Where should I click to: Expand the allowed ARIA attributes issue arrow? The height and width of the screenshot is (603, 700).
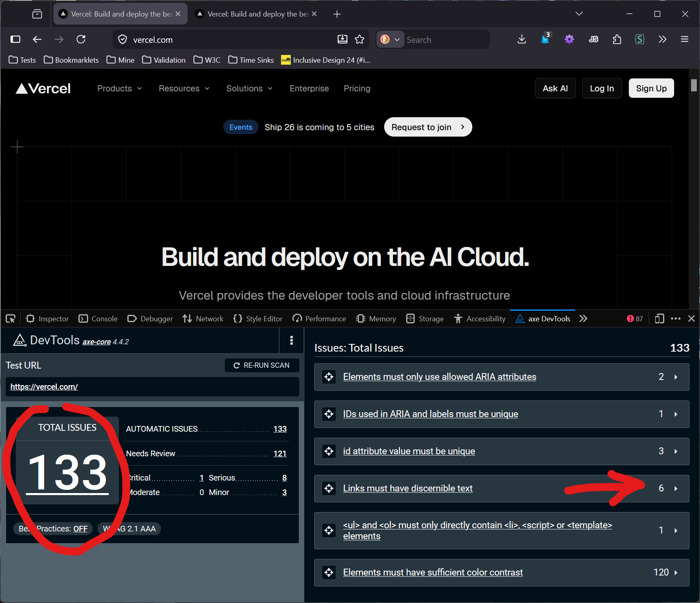pos(676,377)
